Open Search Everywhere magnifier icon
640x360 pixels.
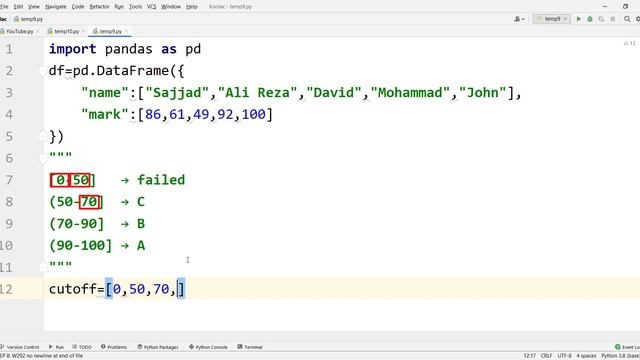627,19
